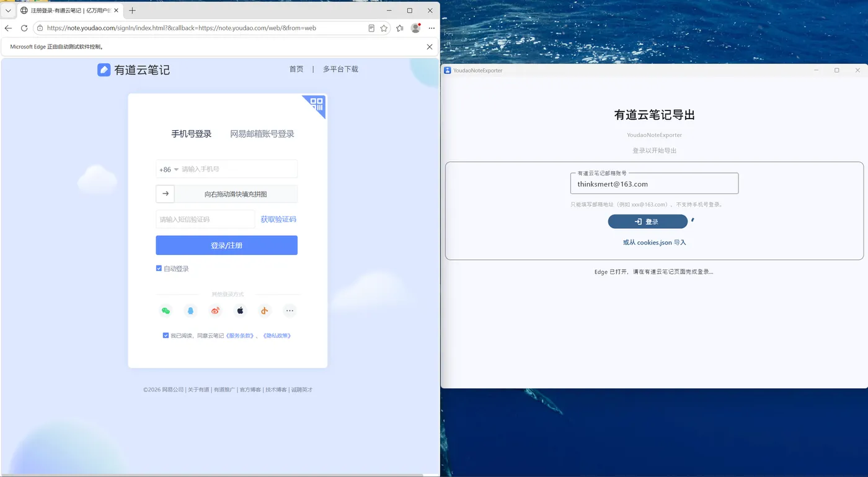Toggle the 我已阅读 agreement checkbox
The height and width of the screenshot is (477, 868).
click(x=166, y=336)
